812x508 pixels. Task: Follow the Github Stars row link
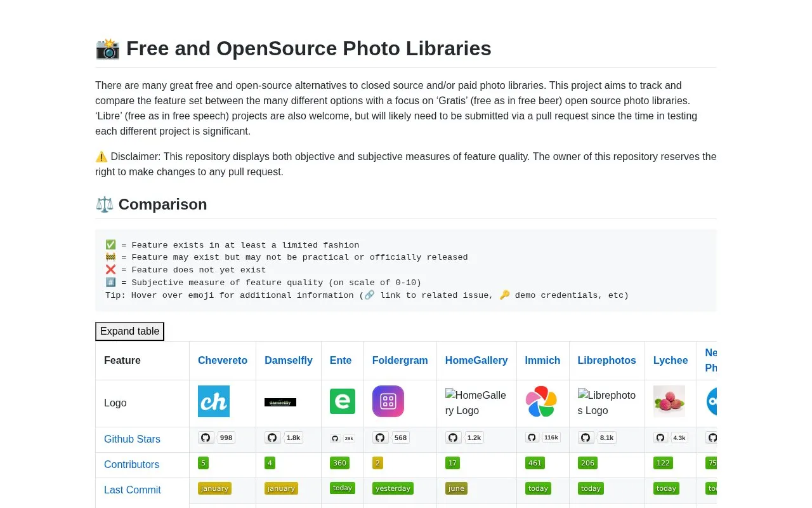pyautogui.click(x=132, y=439)
